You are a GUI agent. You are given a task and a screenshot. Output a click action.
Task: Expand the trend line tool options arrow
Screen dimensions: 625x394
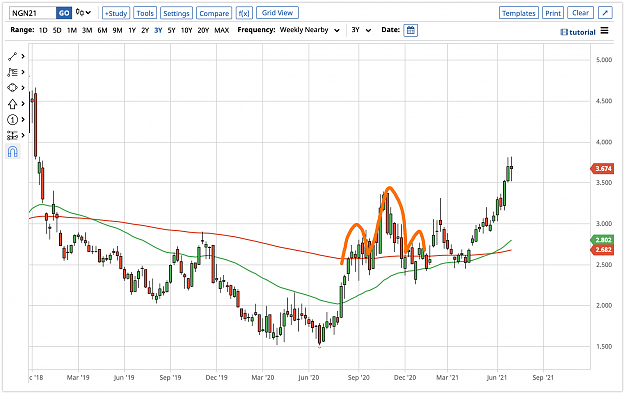(x=23, y=56)
